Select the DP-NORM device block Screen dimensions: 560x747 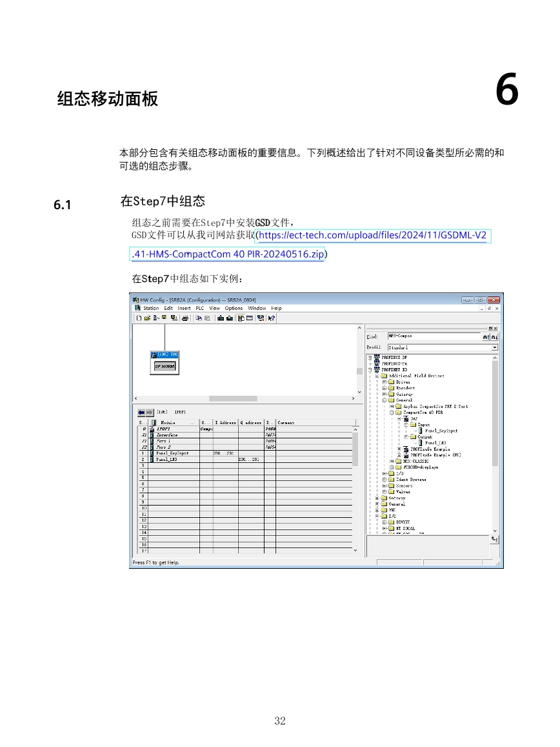pyautogui.click(x=165, y=366)
